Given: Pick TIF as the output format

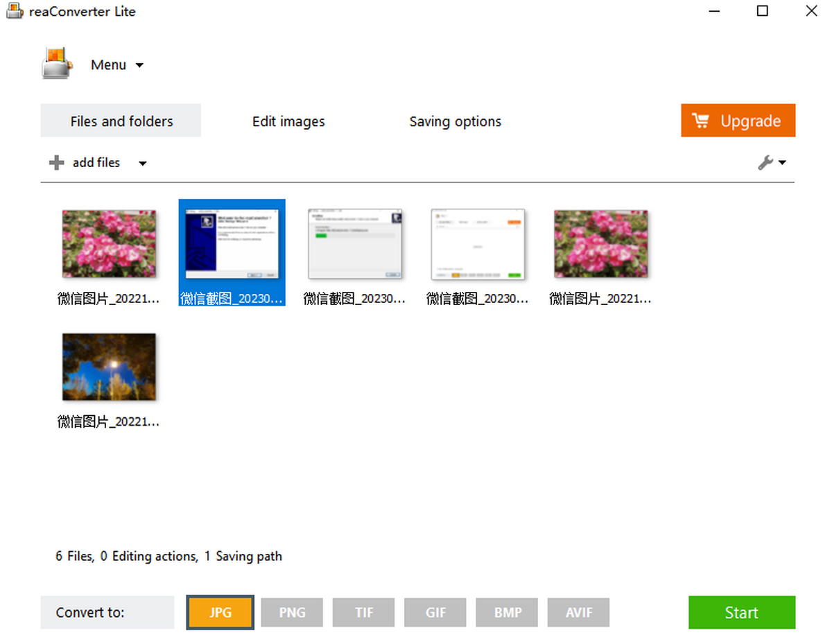Looking at the screenshot, I should tap(363, 613).
